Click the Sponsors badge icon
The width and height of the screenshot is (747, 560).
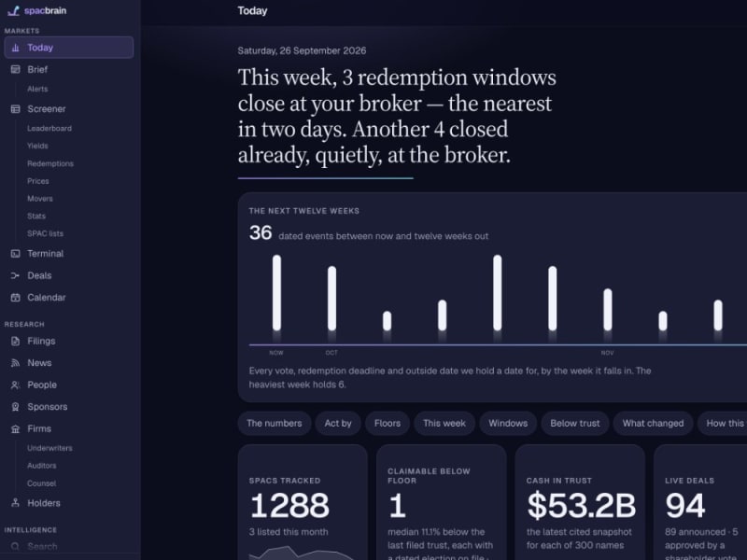tap(15, 407)
